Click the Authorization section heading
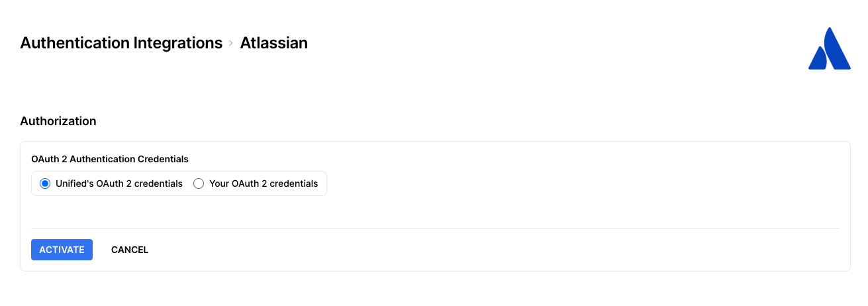The image size is (868, 306). point(58,121)
